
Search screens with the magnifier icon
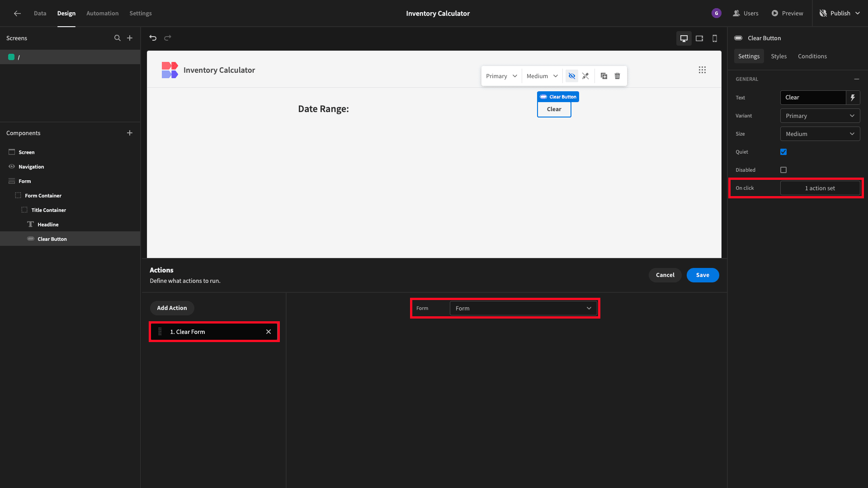pos(117,38)
